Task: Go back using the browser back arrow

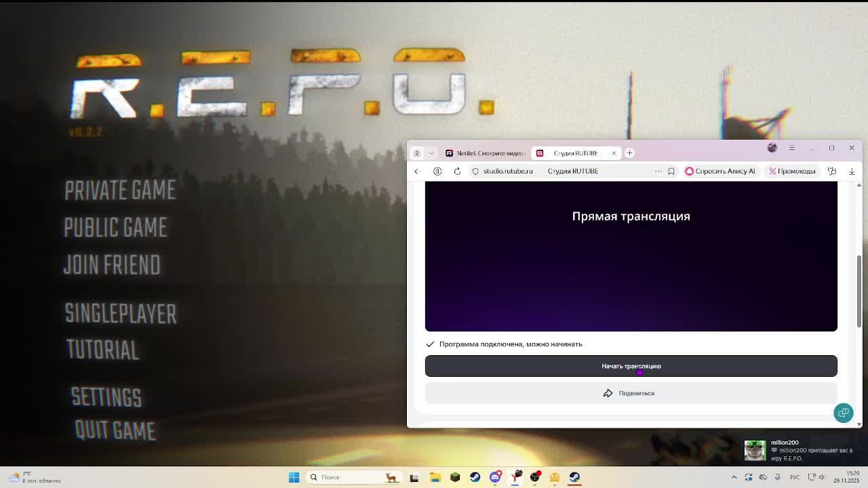Action: 417,171
